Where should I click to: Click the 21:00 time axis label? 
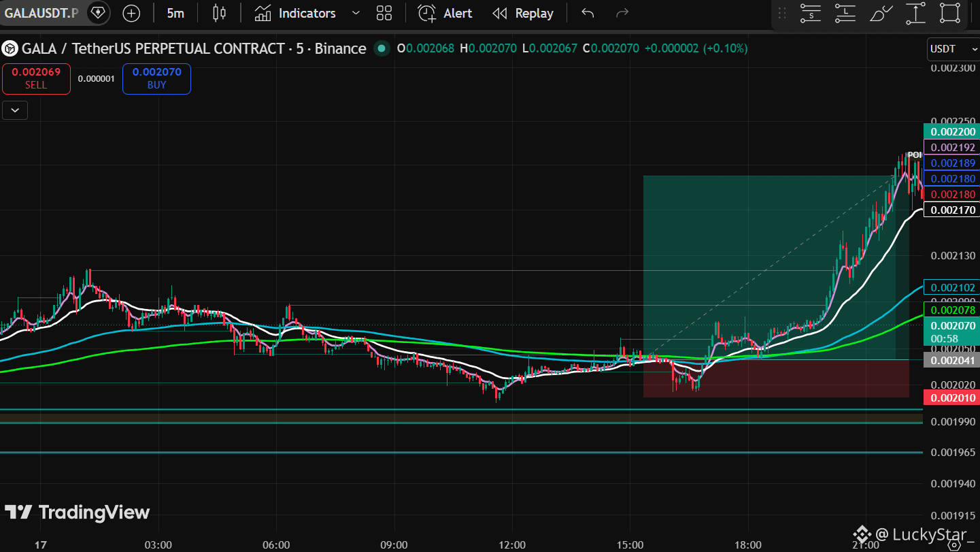(866, 545)
